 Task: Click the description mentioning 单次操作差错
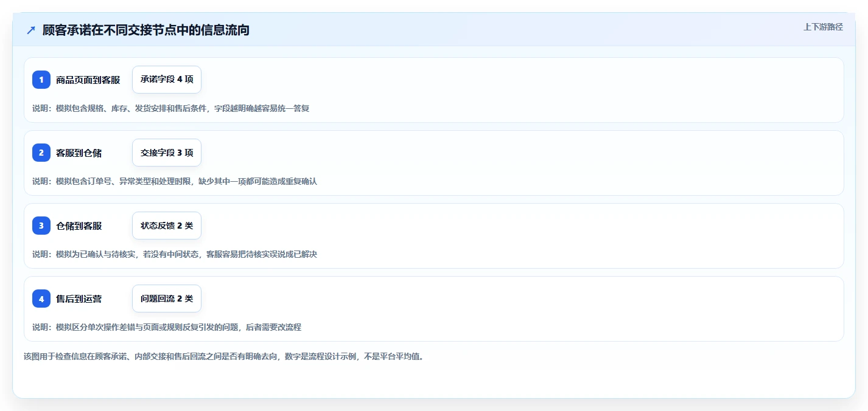click(167, 327)
